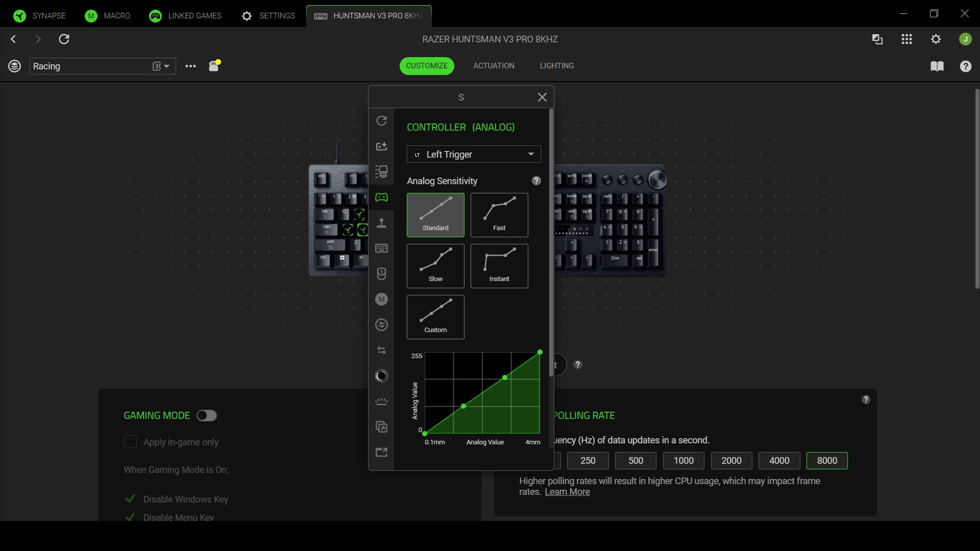
Task: Open the Actuation tab
Action: 493,65
